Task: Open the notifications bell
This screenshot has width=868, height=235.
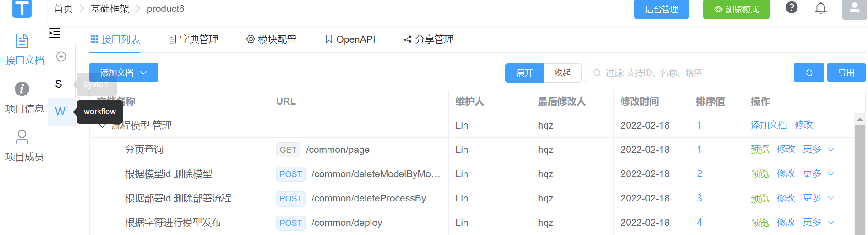Action: click(x=820, y=8)
